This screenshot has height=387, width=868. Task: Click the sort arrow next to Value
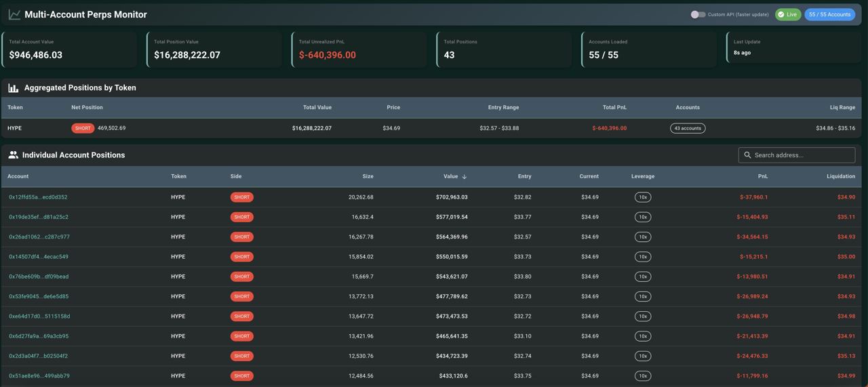coord(465,177)
